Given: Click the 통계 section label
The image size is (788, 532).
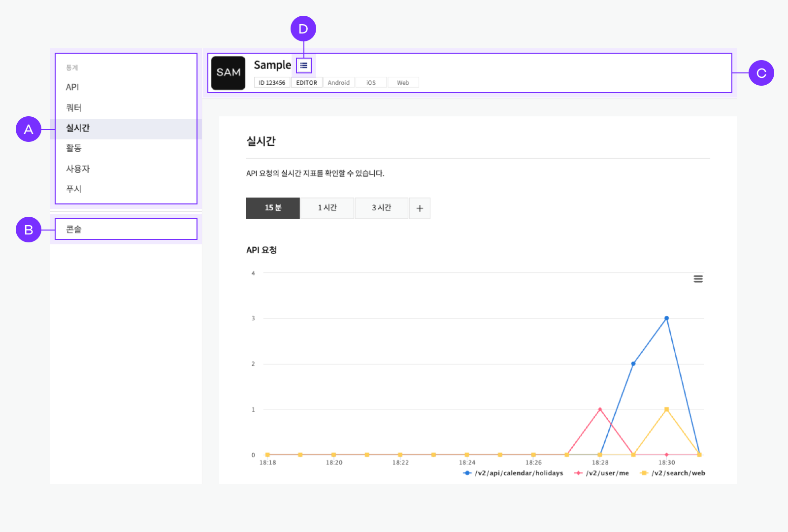Looking at the screenshot, I should [x=72, y=67].
